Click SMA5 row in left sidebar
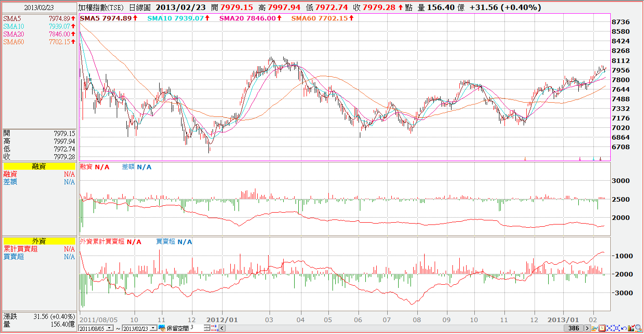 point(39,18)
